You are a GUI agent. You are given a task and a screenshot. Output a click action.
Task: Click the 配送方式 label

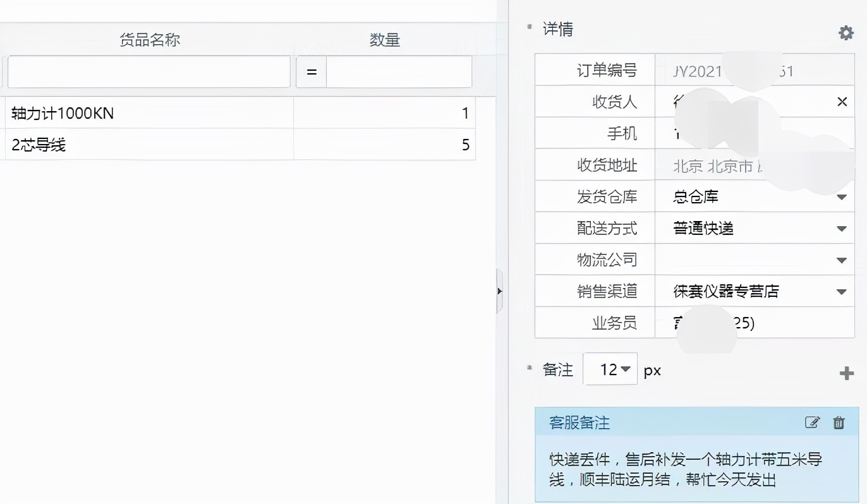tap(607, 228)
